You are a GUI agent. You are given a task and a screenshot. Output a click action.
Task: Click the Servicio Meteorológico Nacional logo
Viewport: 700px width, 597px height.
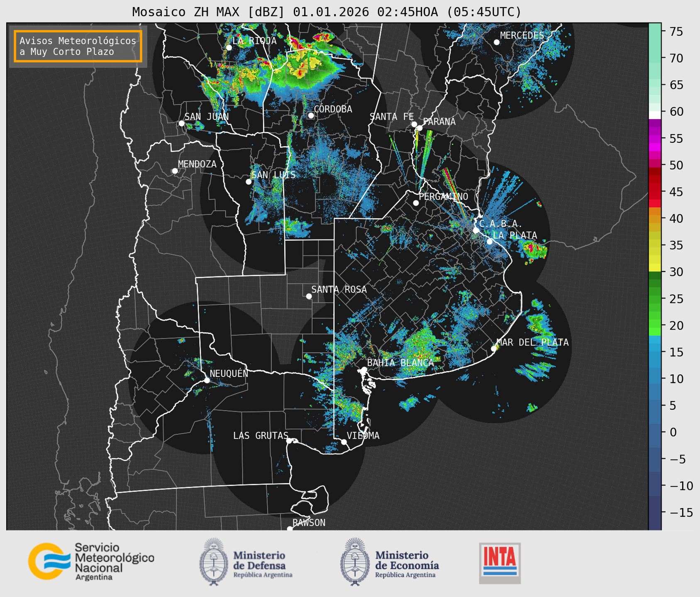(91, 561)
